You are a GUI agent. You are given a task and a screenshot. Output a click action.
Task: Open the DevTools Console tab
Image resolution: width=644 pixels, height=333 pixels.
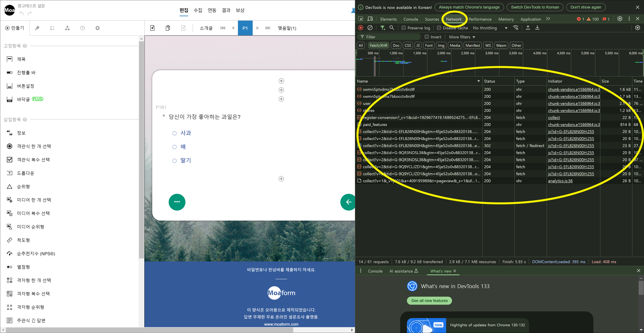click(410, 19)
